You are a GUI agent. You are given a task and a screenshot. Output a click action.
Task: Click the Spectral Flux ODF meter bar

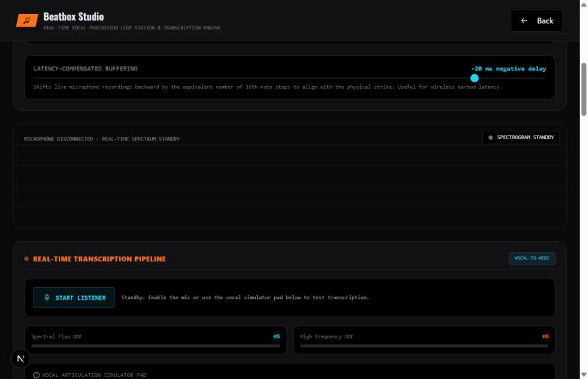click(156, 346)
